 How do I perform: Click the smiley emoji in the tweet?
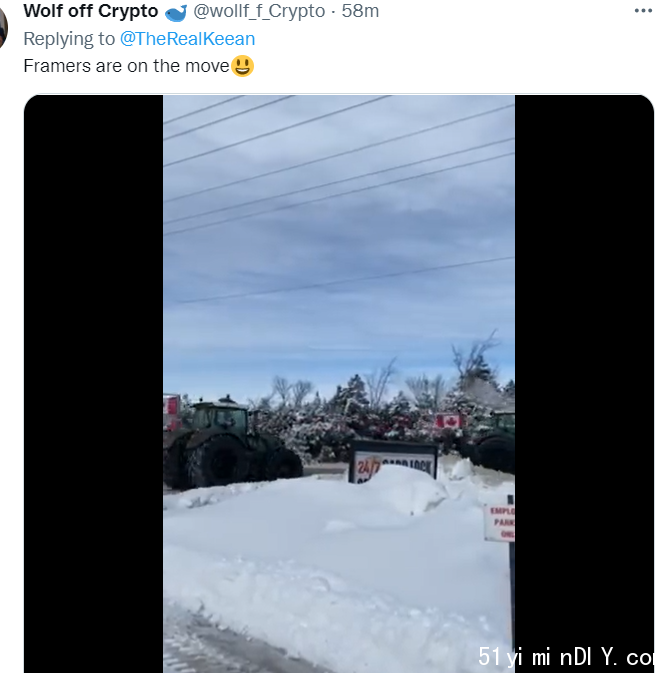pos(243,66)
